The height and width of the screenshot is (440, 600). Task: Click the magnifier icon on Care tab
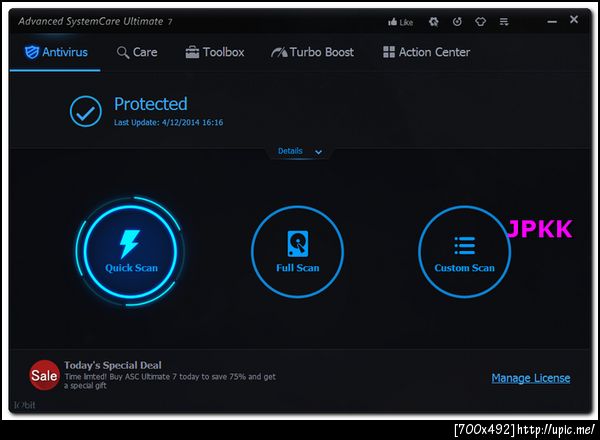click(122, 52)
